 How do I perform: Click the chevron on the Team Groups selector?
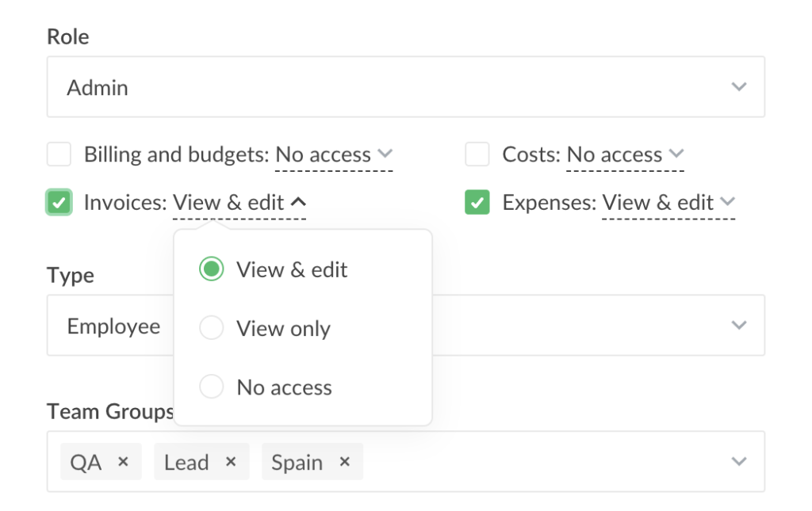tap(739, 462)
